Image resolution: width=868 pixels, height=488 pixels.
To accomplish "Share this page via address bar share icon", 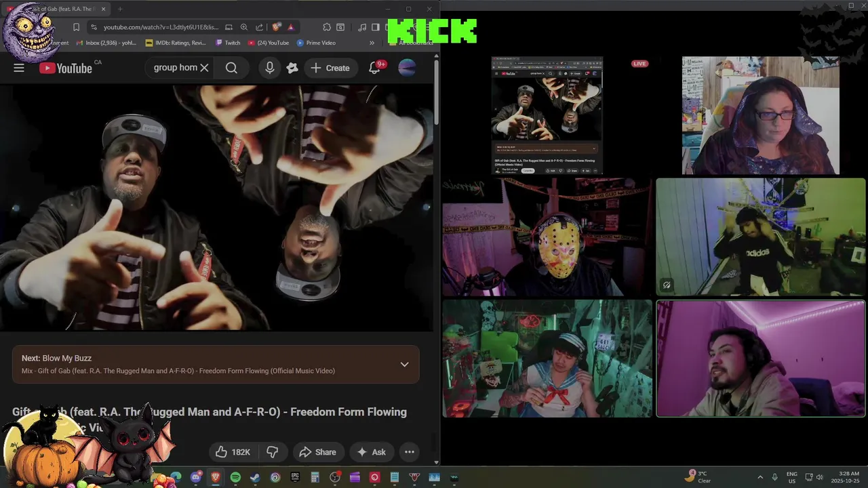I will point(260,27).
